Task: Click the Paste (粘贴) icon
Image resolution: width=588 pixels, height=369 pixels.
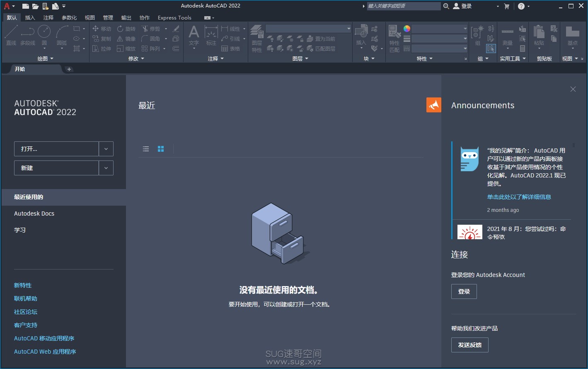Action: coord(539,35)
